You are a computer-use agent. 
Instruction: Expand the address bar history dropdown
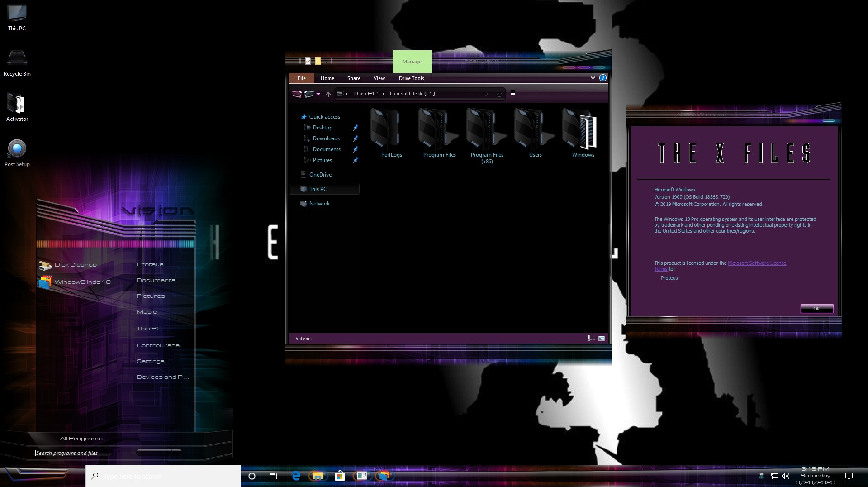tap(485, 94)
